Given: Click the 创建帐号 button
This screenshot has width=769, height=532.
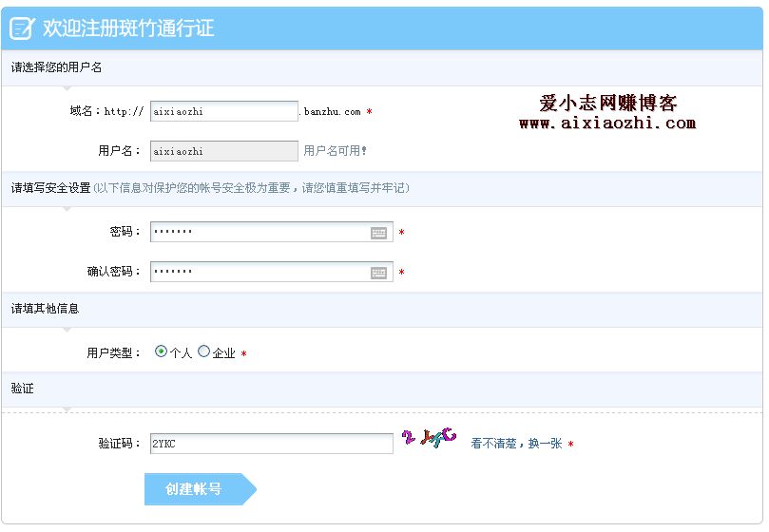Looking at the screenshot, I should pos(201,489).
